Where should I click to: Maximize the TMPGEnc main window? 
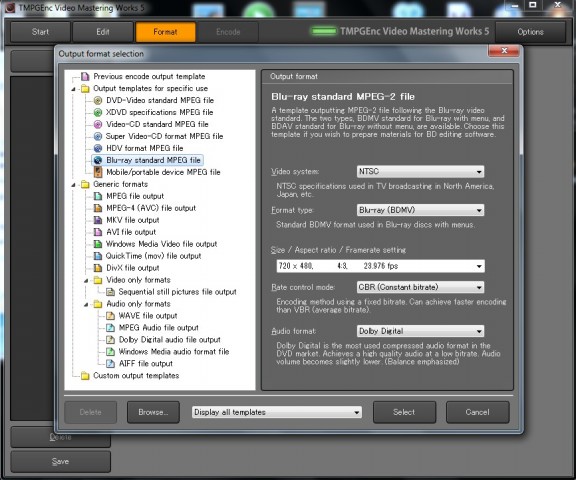click(x=533, y=5)
